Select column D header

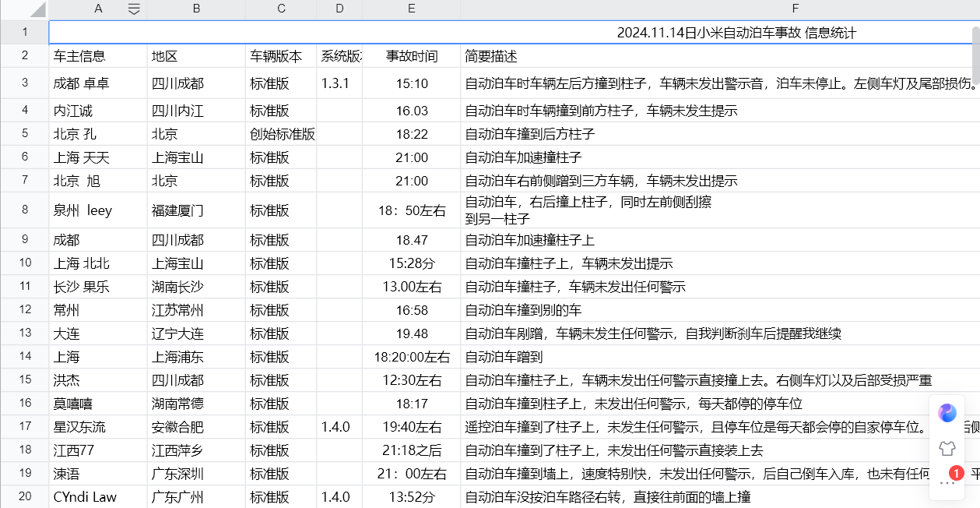(339, 9)
